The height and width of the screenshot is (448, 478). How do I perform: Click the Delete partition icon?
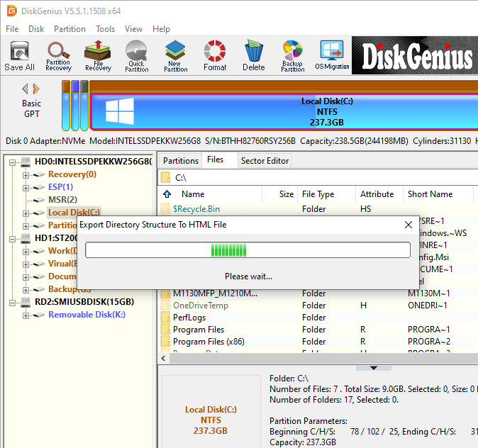click(253, 55)
